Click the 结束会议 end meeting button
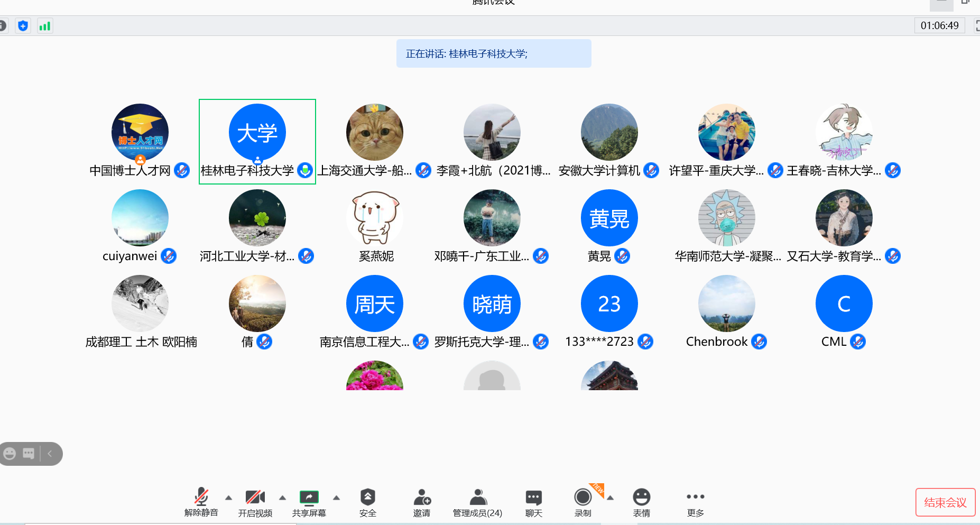The height and width of the screenshot is (525, 980). pyautogui.click(x=946, y=502)
